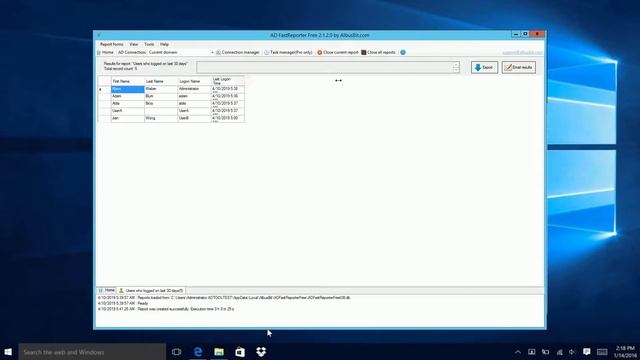Select the UserB logon name cell
This screenshot has width=640, height=360.
coord(194,118)
